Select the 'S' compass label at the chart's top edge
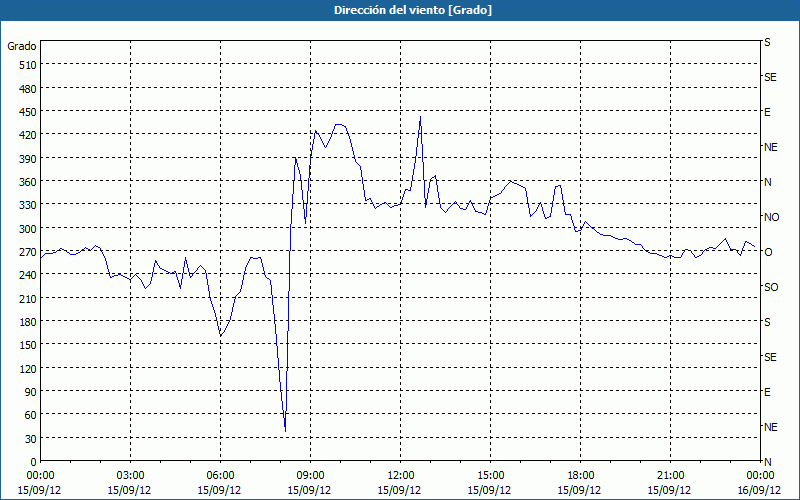This screenshot has height=500, width=800. (x=767, y=42)
